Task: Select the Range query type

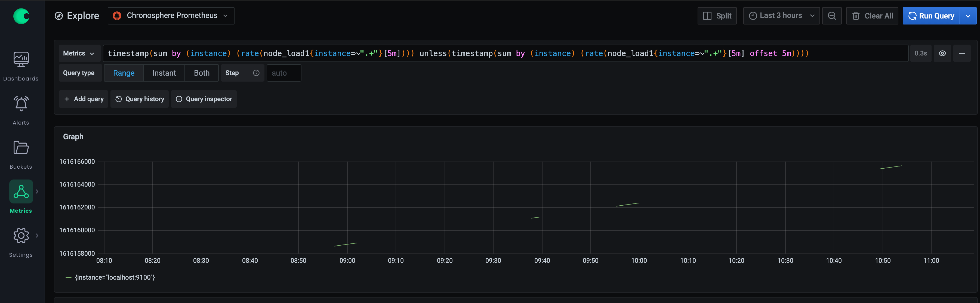Action: pos(124,73)
